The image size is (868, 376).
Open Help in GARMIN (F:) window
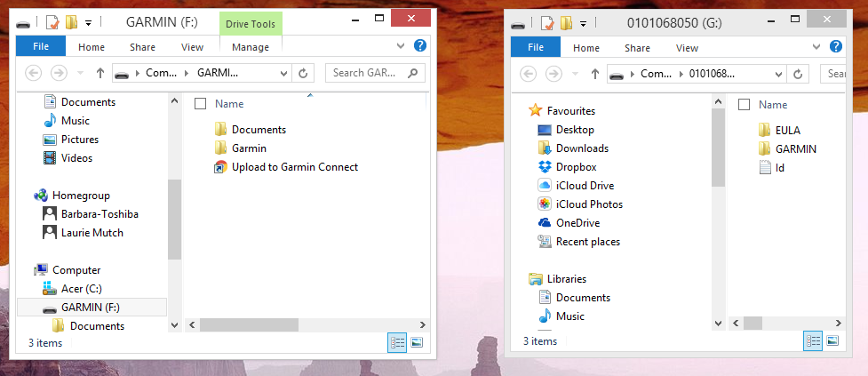pos(420,46)
